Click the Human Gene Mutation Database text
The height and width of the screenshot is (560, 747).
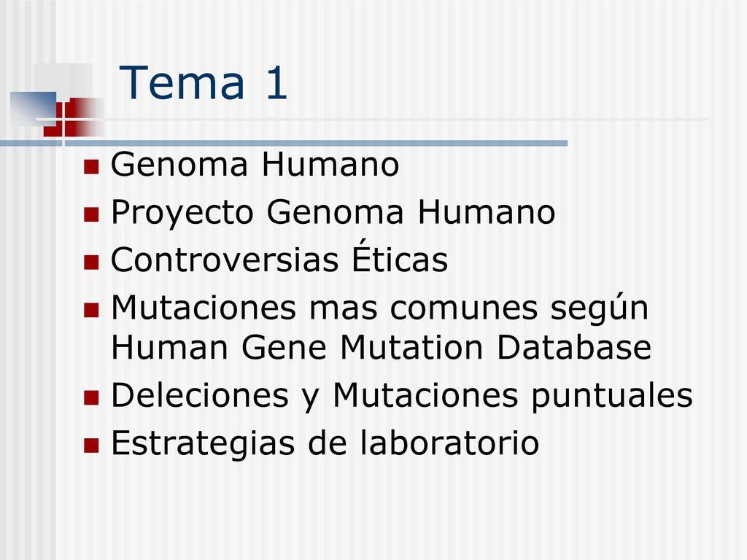pyautogui.click(x=381, y=347)
